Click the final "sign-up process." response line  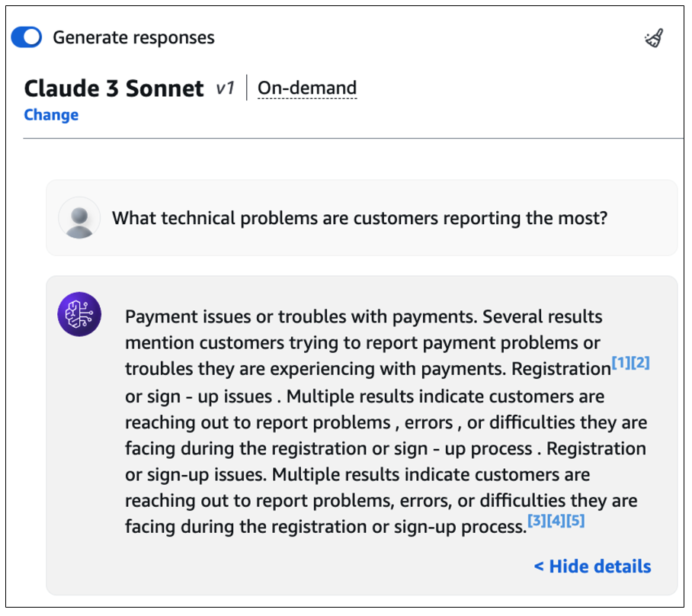click(x=325, y=527)
